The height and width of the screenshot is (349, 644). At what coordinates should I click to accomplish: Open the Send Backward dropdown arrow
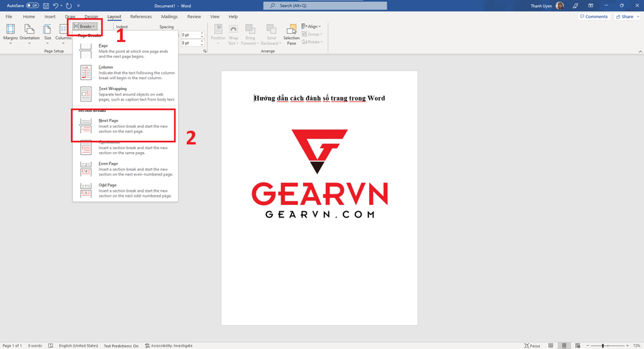point(279,43)
